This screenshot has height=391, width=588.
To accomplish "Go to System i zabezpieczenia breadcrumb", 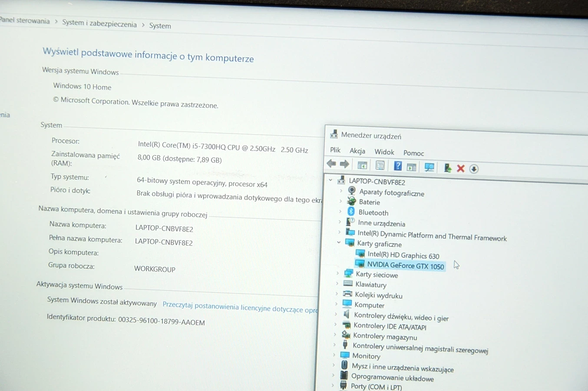I will click(x=99, y=23).
